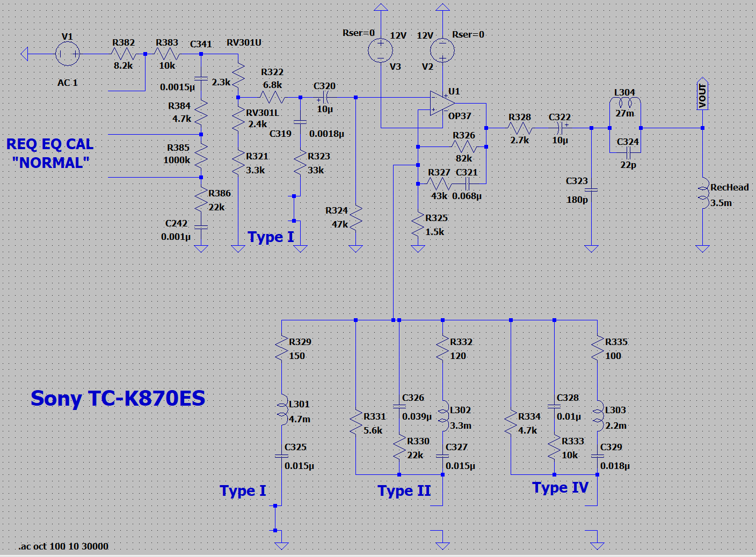
Task: Click the VOUT net label flag
Action: tap(702, 96)
